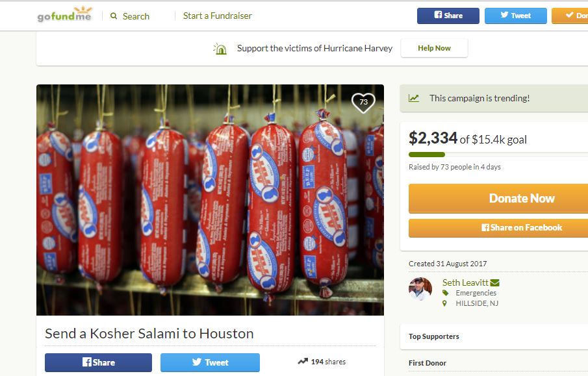Image resolution: width=588 pixels, height=376 pixels.
Task: Click the house icon next to Hurricane Harvey message
Action: pyautogui.click(x=220, y=47)
